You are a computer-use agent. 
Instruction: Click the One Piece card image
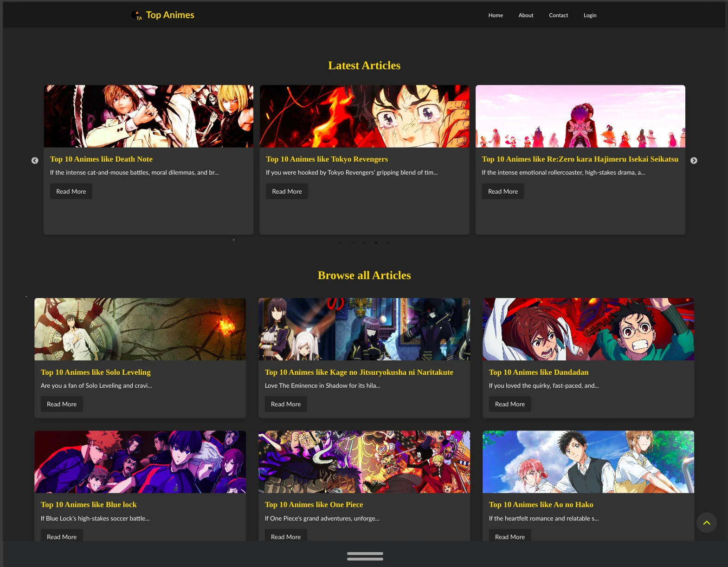(x=364, y=462)
